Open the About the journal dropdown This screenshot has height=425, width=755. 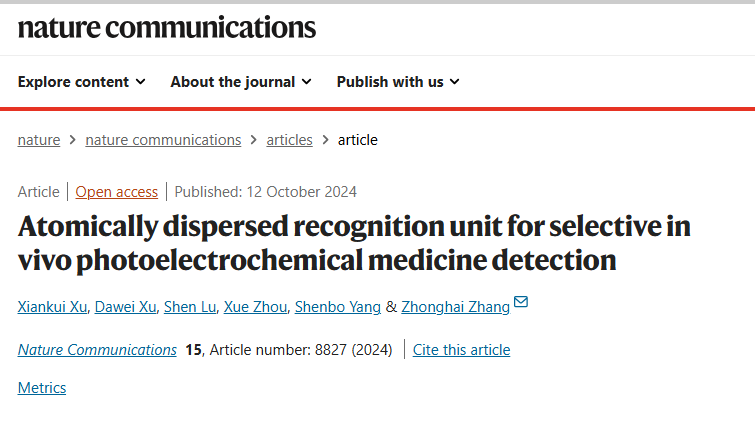click(x=241, y=82)
